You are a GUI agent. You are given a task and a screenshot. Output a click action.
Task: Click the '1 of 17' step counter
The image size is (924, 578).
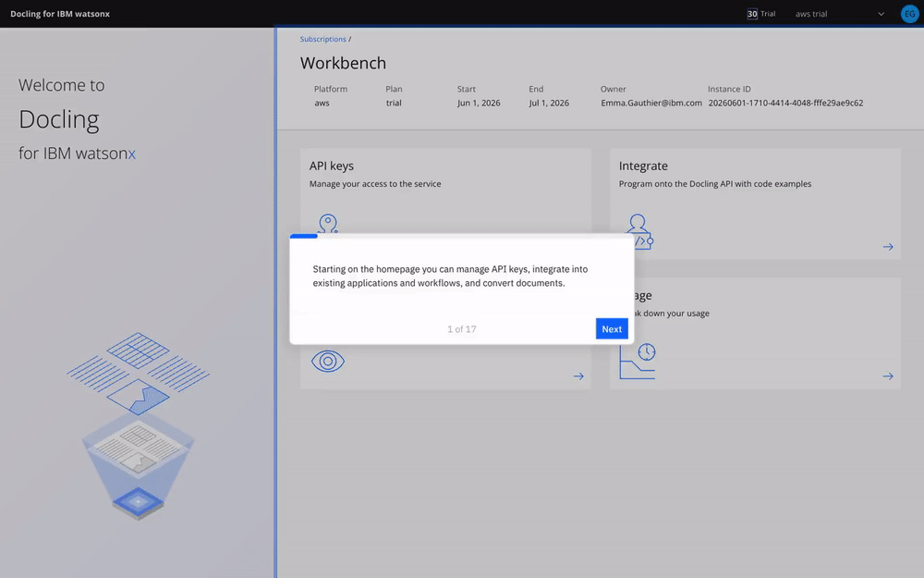[x=461, y=329]
